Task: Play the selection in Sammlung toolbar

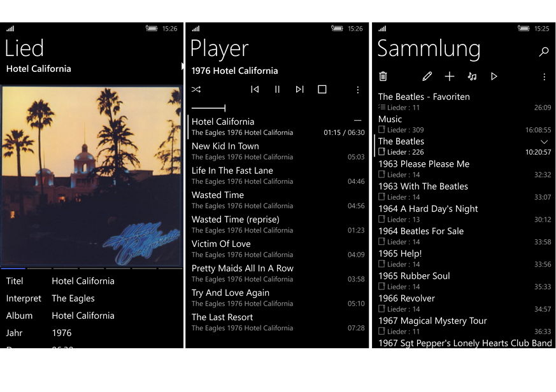Action: click(494, 76)
